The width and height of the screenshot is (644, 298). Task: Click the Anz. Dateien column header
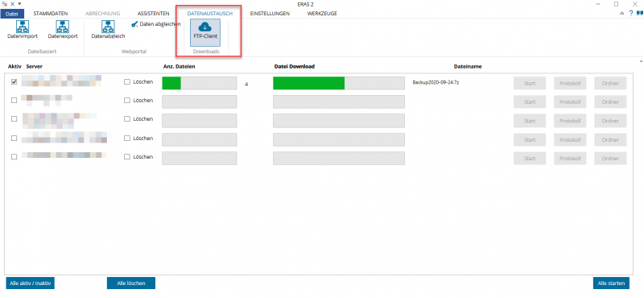(x=179, y=66)
